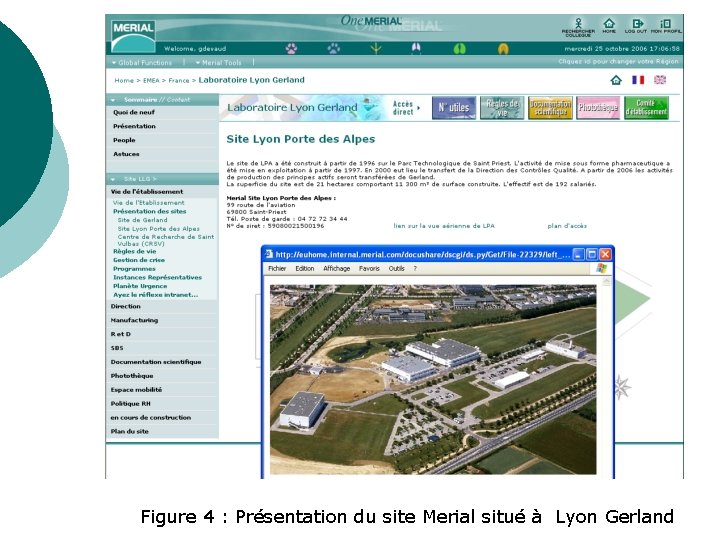Click the green lungs icon

click(460, 48)
